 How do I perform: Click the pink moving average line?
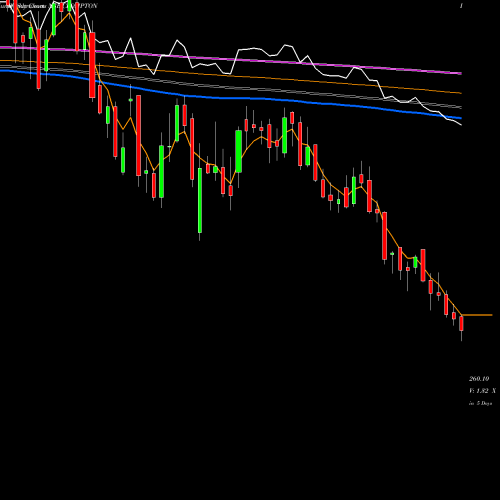230,59
